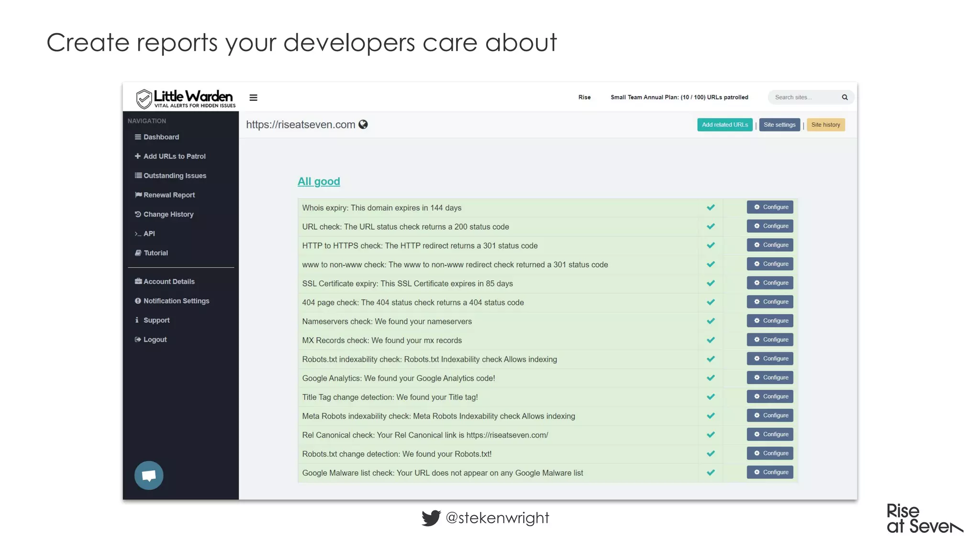Click the Small Team Annual Plan text
The image size is (980, 551).
tap(679, 97)
